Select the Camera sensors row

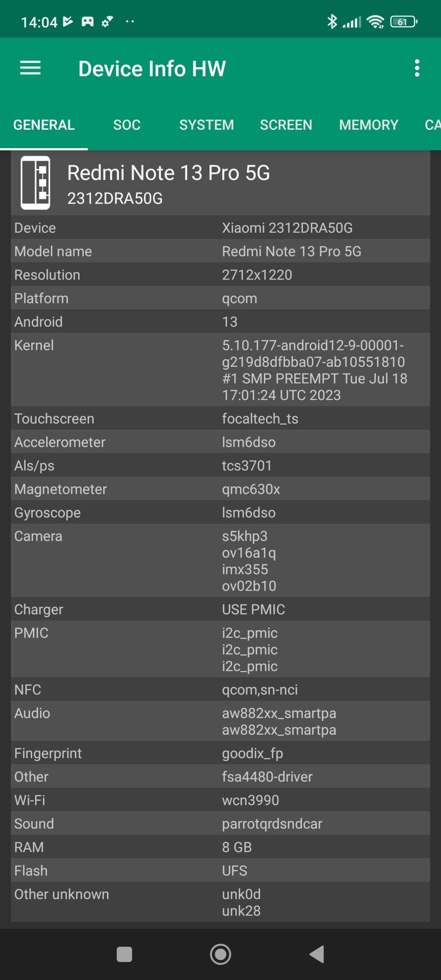click(220, 560)
